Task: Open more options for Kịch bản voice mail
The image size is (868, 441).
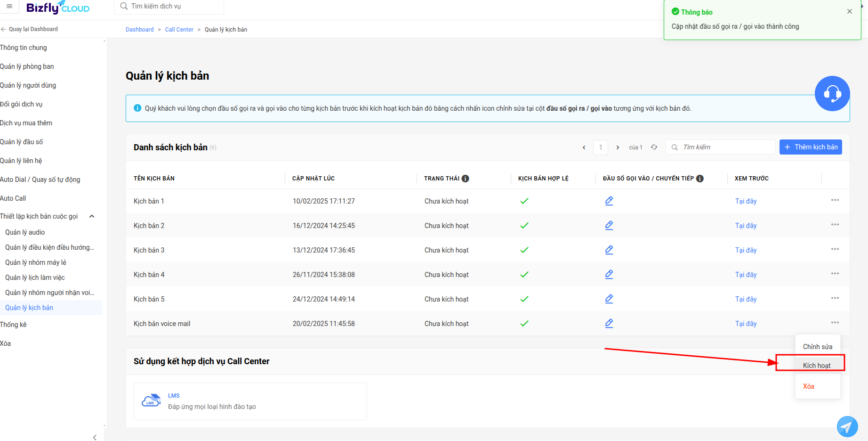Action: (835, 323)
